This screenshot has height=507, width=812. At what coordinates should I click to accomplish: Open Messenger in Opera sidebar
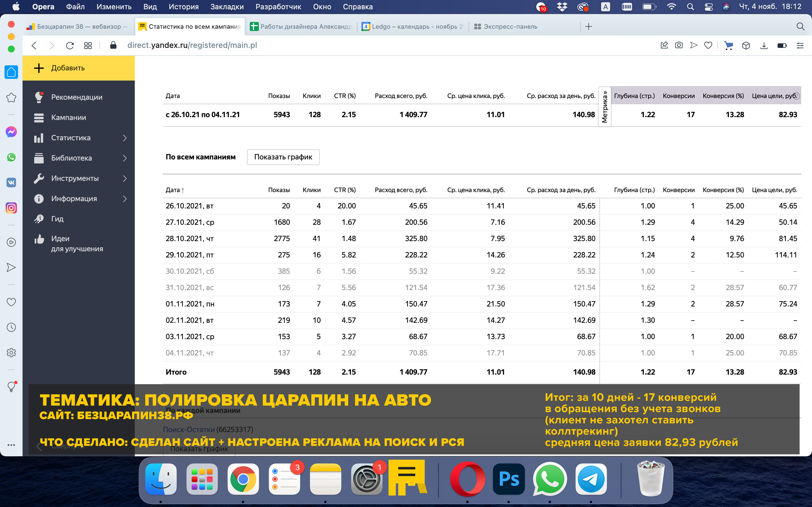coord(11,132)
